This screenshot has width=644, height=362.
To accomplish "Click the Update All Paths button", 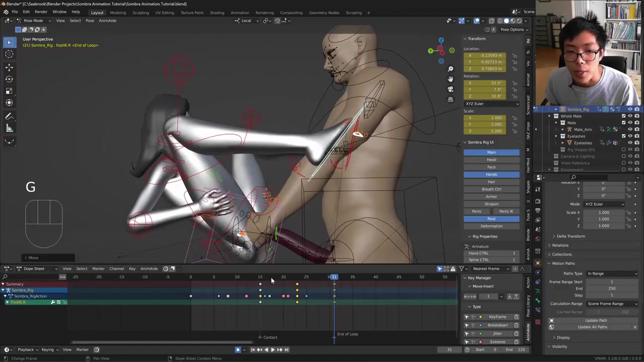I will click(x=592, y=327).
